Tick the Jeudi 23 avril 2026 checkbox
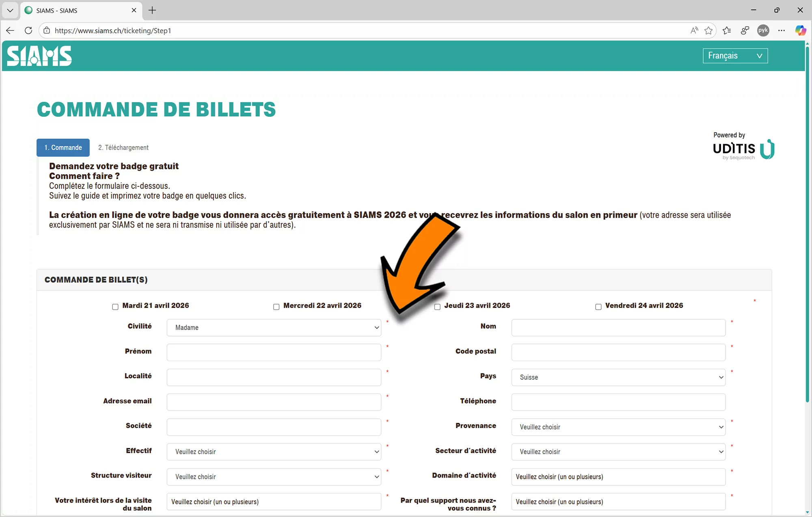The width and height of the screenshot is (812, 517). click(437, 307)
